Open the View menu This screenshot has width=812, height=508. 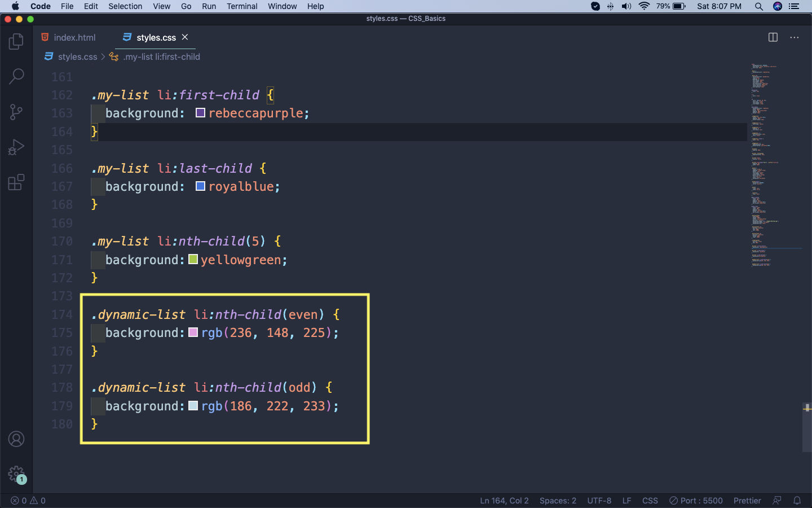click(x=161, y=6)
